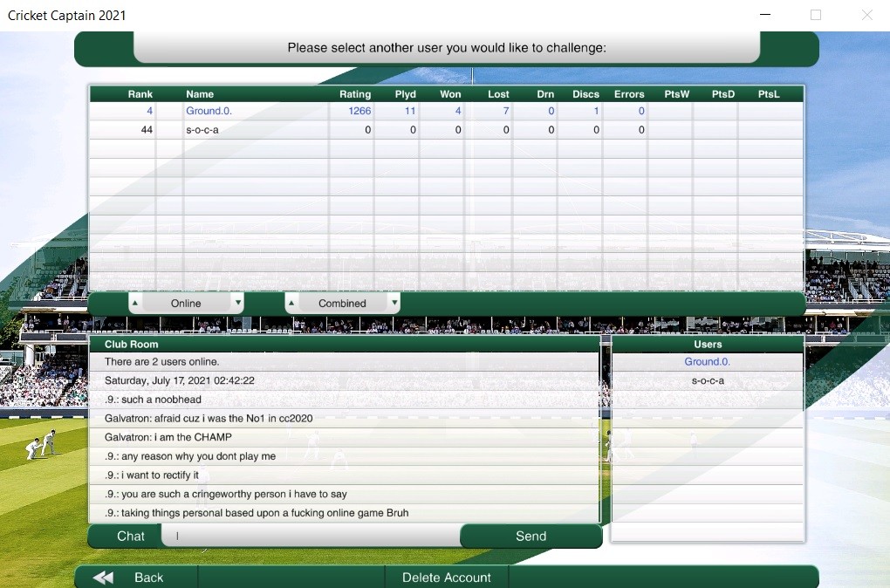The image size is (890, 588).
Task: Click the Back double-arrow icon
Action: [x=103, y=578]
